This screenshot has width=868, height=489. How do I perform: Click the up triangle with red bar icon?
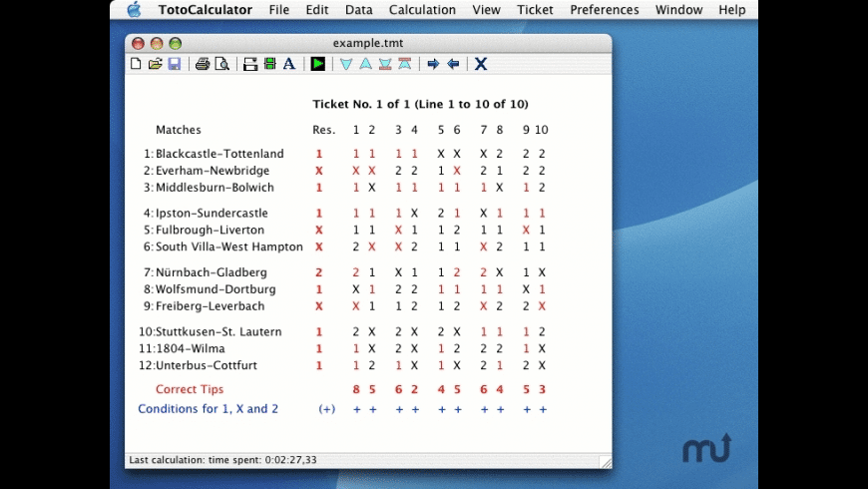[x=405, y=64]
